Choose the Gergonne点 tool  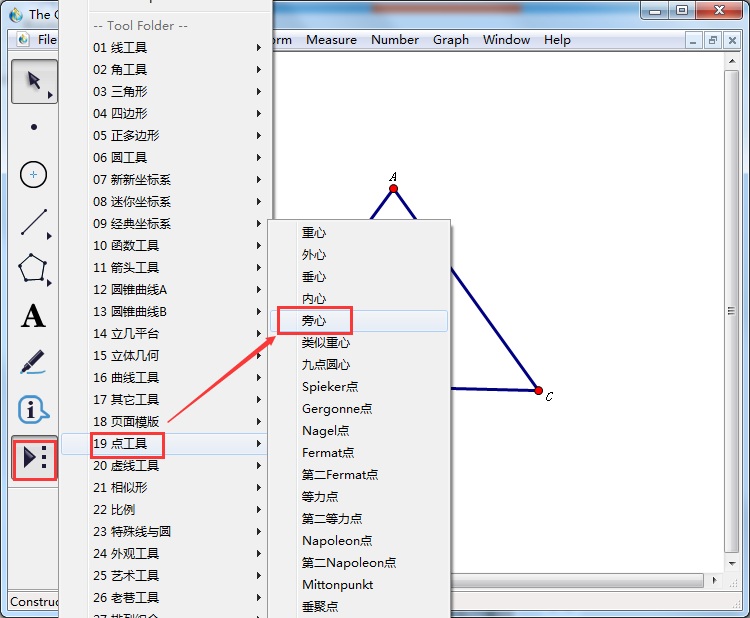tap(359, 408)
